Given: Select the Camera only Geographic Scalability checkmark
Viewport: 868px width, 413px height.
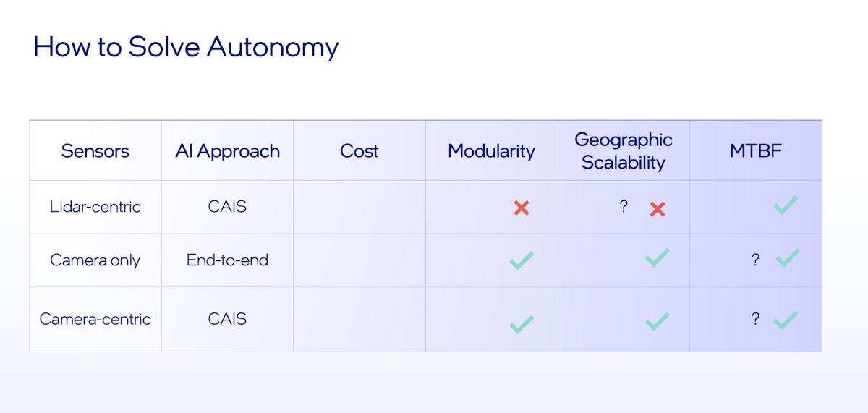Looking at the screenshot, I should click(x=657, y=257).
